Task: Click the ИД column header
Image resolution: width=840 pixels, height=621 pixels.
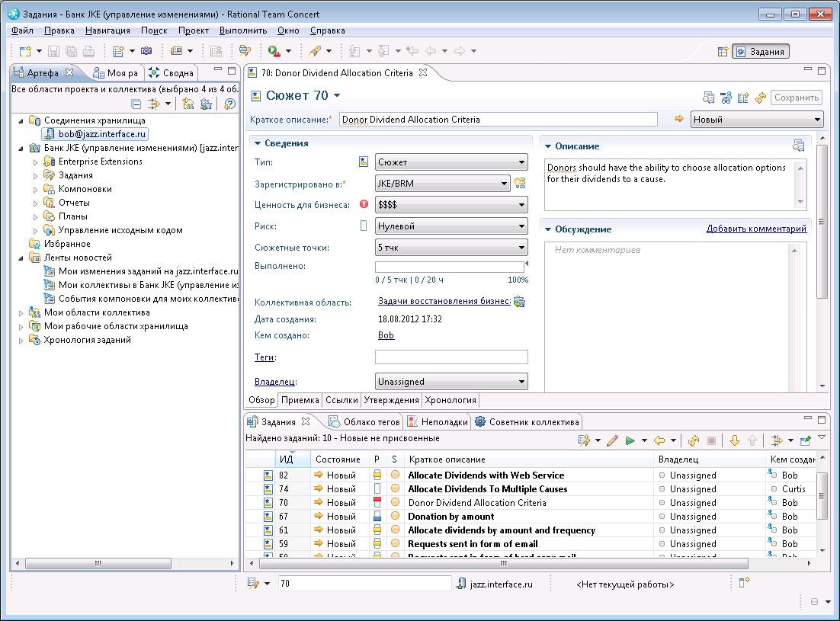Action: pos(293,459)
